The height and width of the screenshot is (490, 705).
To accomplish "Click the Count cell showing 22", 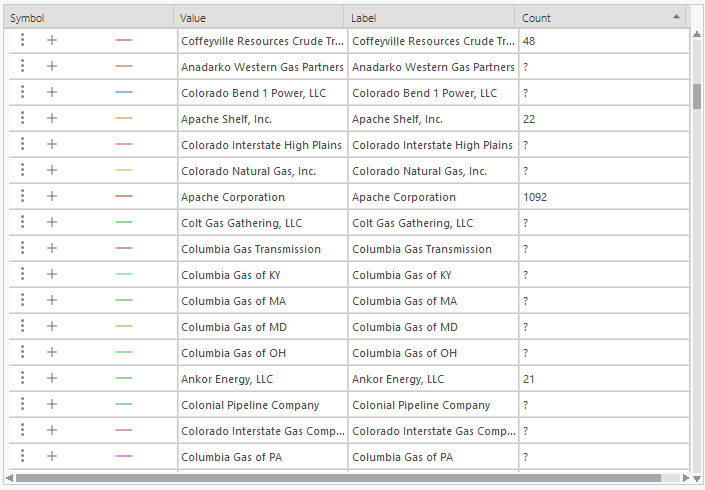I will pos(604,118).
